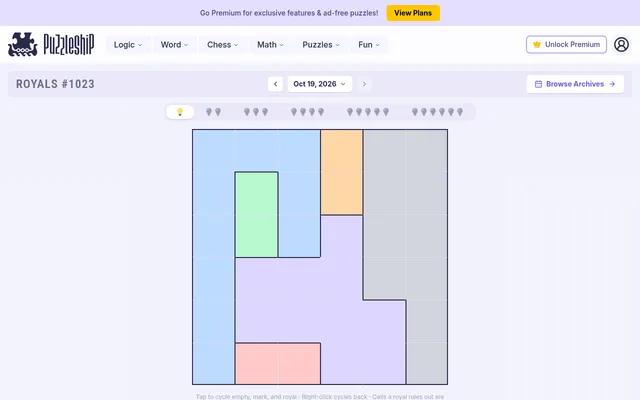Screen dimensions: 640x400
Task: Go to next puzzle date arrow
Action: click(364, 84)
